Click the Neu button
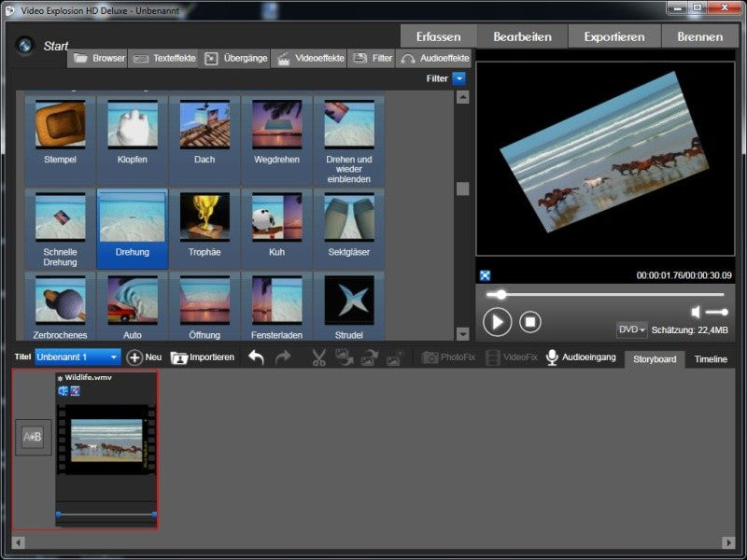Viewport: 747px width, 560px height. coord(144,357)
